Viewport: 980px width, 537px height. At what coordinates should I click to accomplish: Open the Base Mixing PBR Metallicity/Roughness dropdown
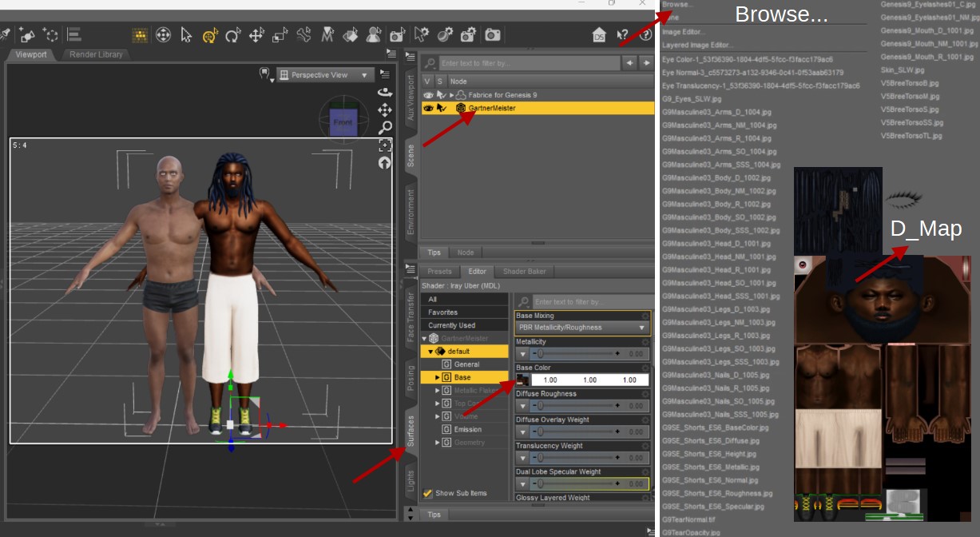(582, 328)
